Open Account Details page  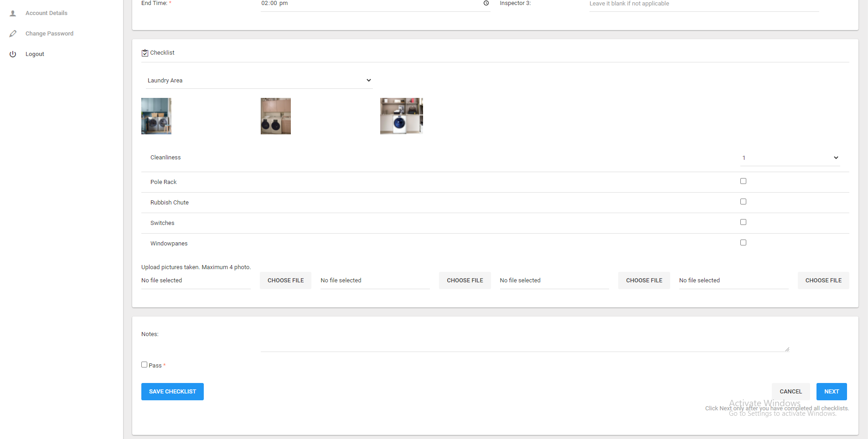click(46, 13)
